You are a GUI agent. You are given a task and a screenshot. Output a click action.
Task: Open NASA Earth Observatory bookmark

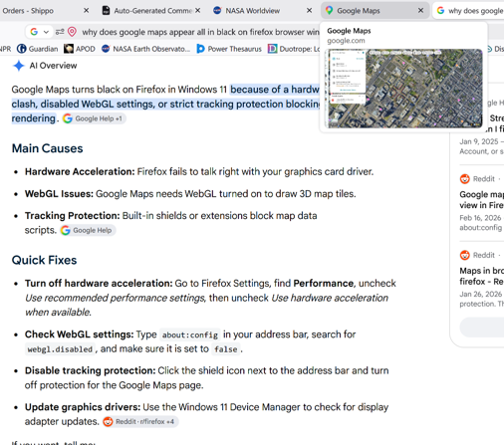tap(146, 49)
